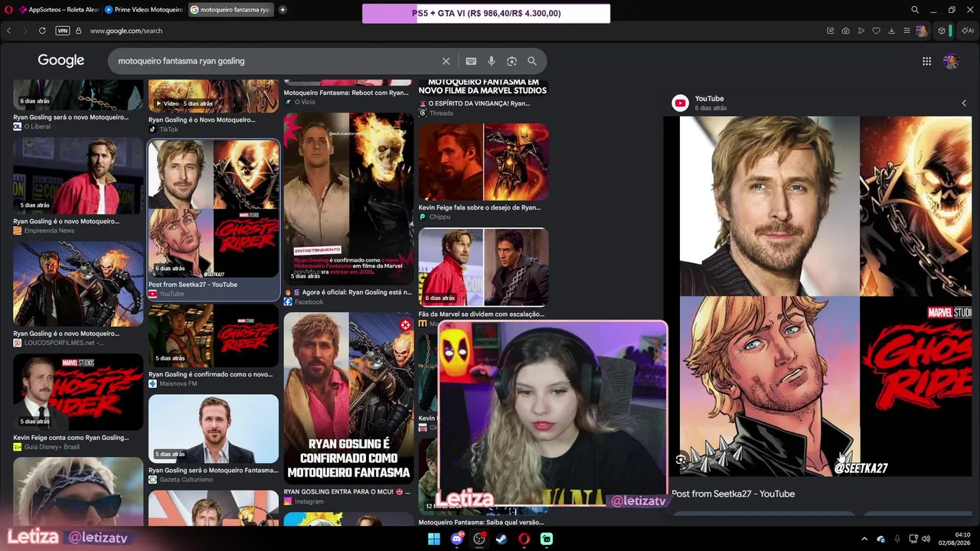Open the Windows Start menu
This screenshot has height=551, width=980.
coord(434,539)
